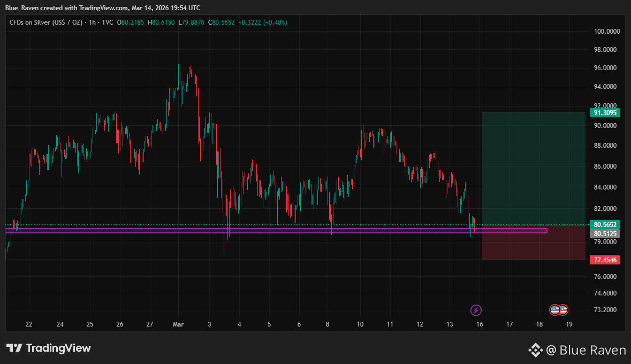Click the 26 date on time axis
This screenshot has height=364, width=631.
click(119, 324)
